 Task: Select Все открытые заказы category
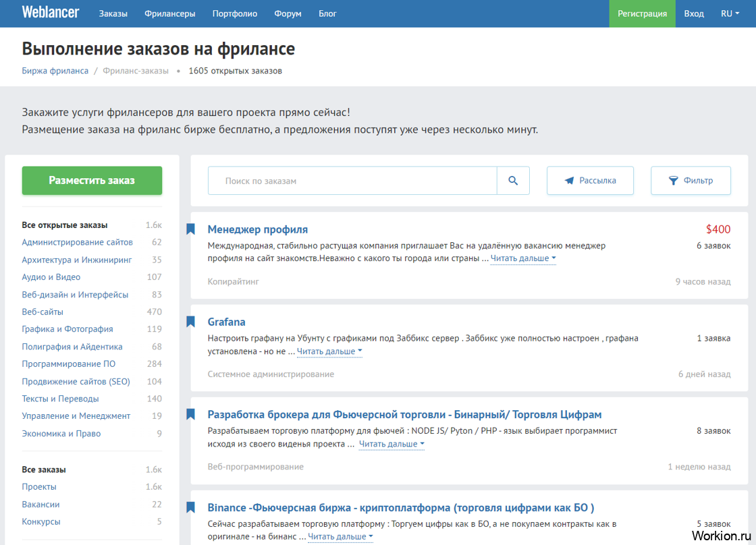[x=65, y=225]
